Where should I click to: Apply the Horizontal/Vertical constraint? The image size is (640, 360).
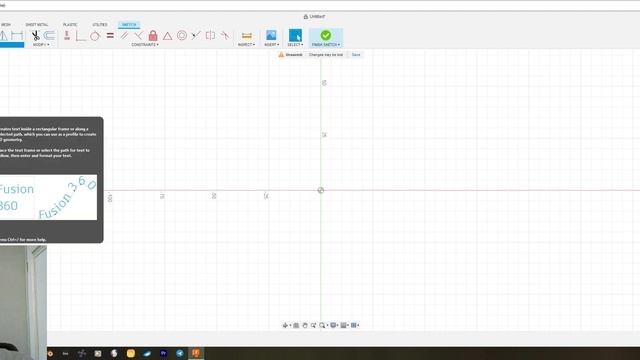67,36
